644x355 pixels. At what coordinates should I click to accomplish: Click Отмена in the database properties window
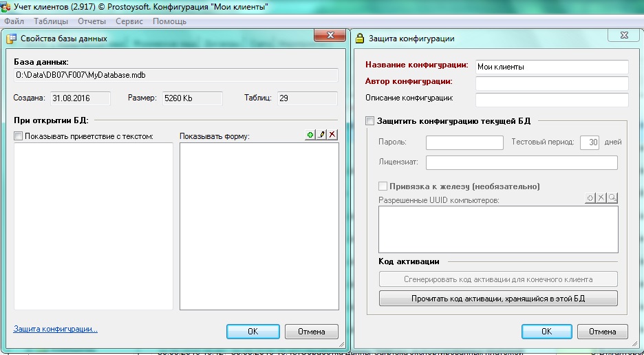311,331
